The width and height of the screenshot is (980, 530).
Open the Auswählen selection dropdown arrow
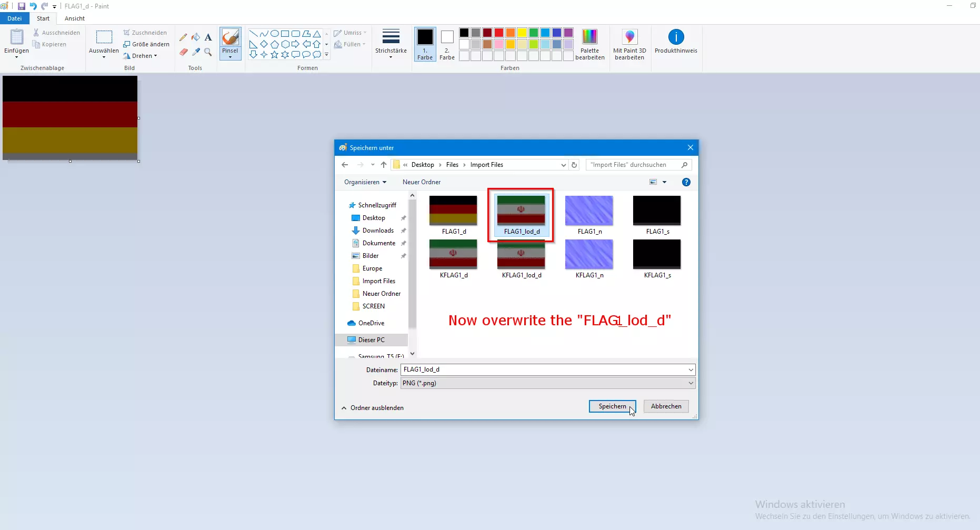coord(104,57)
